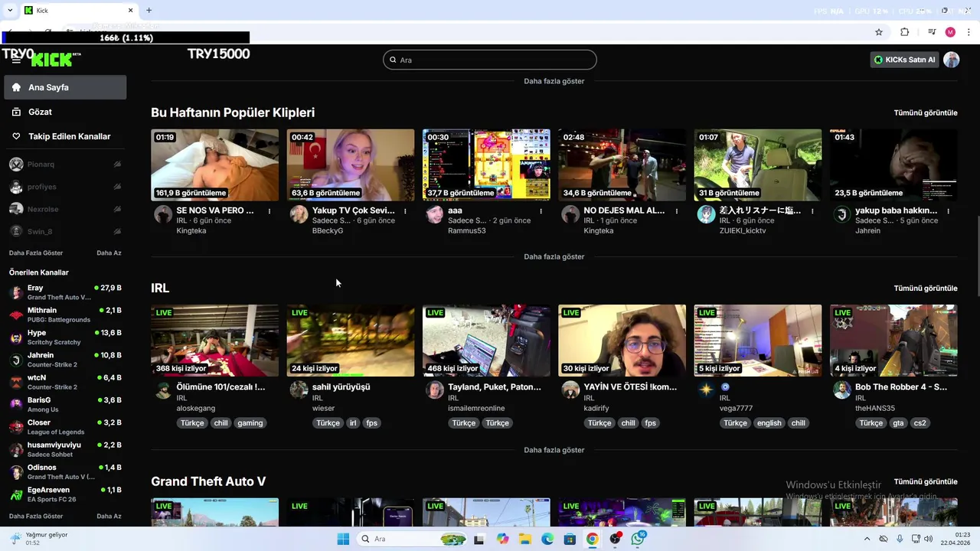The height and width of the screenshot is (551, 980).
Task: Toggle the notification icon next to profiyes
Action: (x=117, y=187)
